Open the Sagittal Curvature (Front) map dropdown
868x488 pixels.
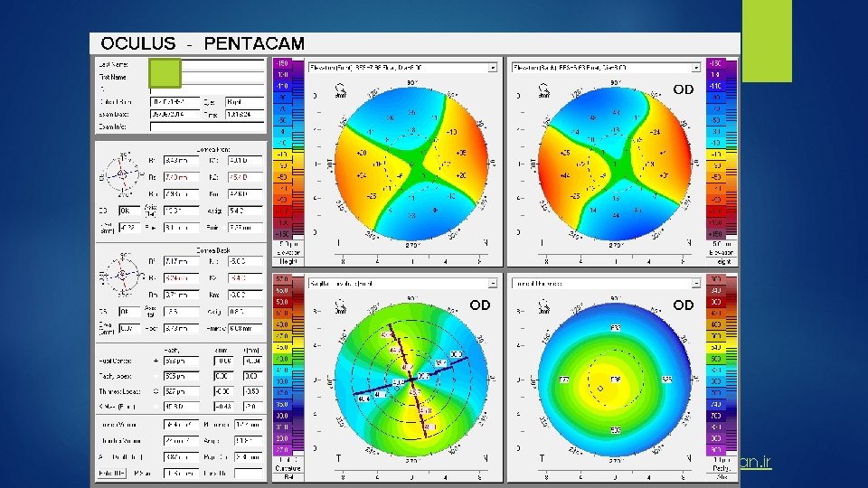(x=492, y=283)
